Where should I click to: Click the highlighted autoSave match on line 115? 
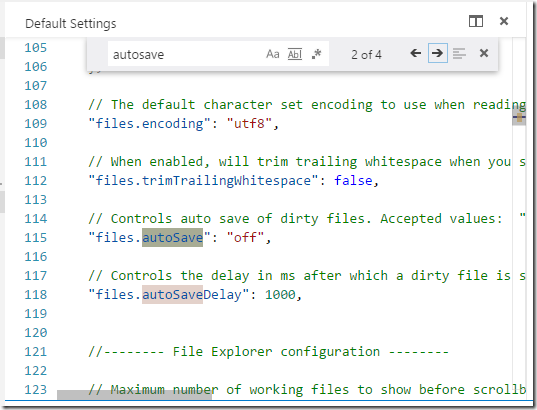pyautogui.click(x=172, y=237)
